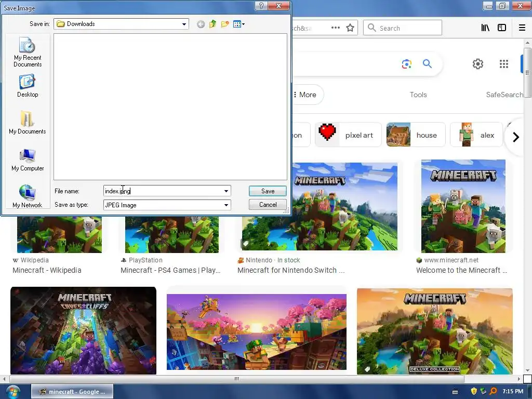Click the scroll right arrow at bottom
This screenshot has width=532, height=399.
pos(519,379)
